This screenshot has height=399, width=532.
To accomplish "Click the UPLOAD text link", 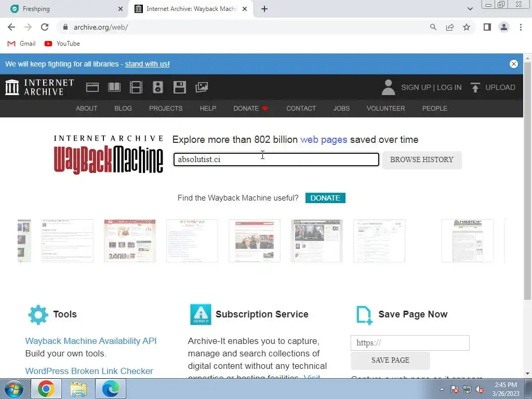I will pos(500,87).
